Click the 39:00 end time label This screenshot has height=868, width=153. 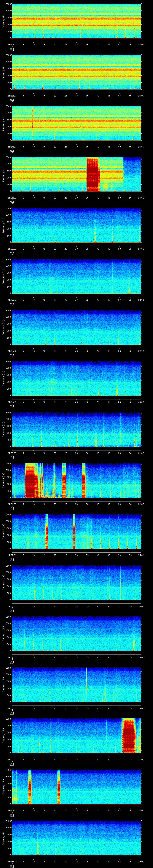point(141,861)
